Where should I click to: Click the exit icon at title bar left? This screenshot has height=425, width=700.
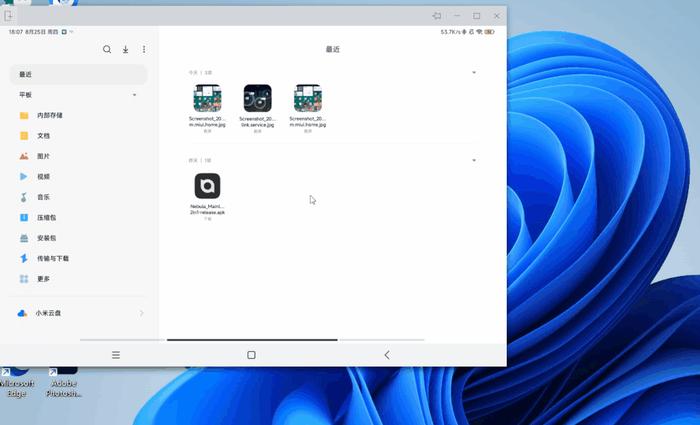click(x=8, y=16)
